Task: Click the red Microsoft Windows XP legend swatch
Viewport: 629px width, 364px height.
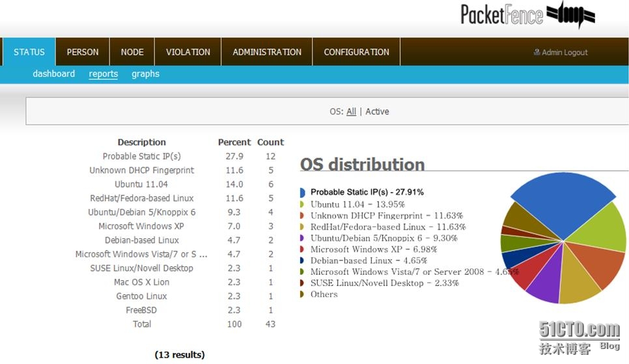Action: click(x=301, y=249)
